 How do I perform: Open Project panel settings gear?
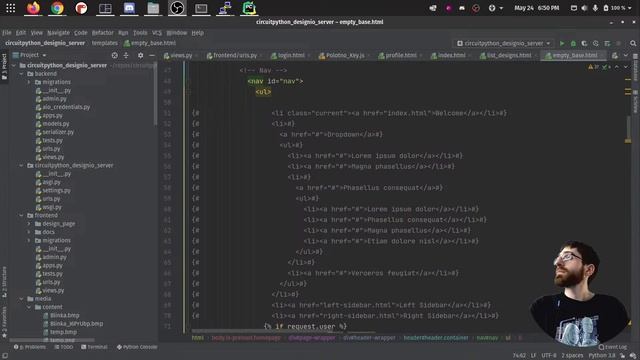point(140,55)
